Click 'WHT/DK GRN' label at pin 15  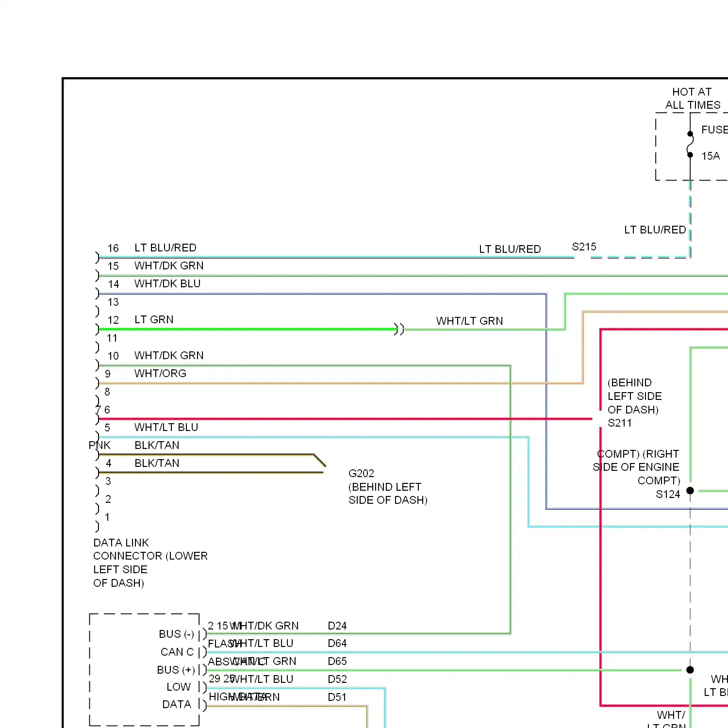tap(169, 265)
